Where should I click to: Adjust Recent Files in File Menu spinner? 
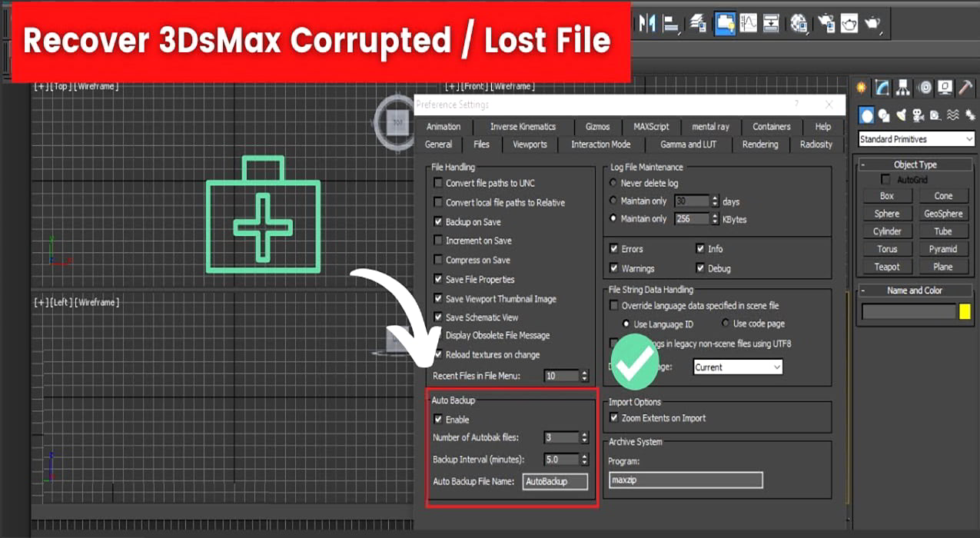point(585,376)
